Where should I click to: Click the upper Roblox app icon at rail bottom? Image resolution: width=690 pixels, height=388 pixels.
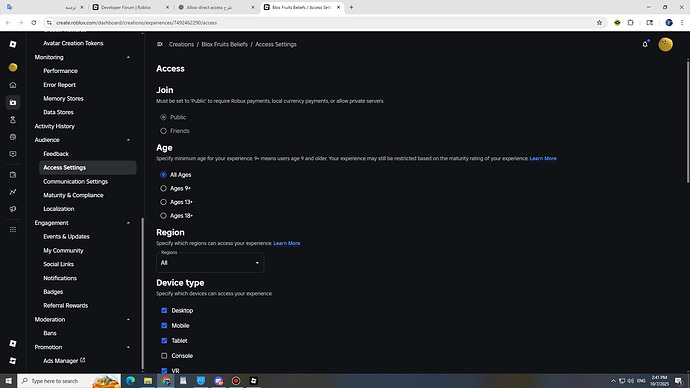pos(13,343)
